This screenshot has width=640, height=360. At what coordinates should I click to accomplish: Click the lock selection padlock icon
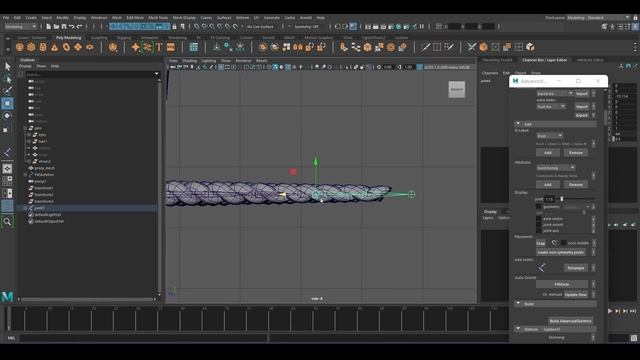[175, 27]
